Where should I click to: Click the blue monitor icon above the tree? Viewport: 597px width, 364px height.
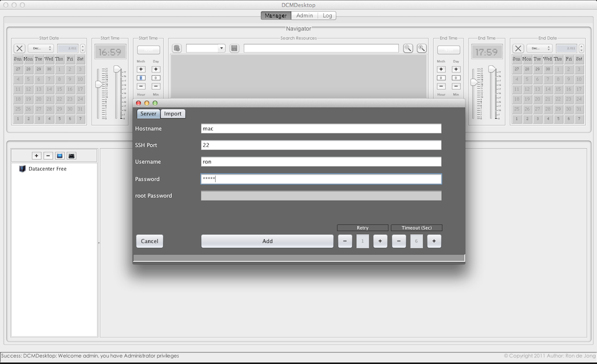coord(60,156)
